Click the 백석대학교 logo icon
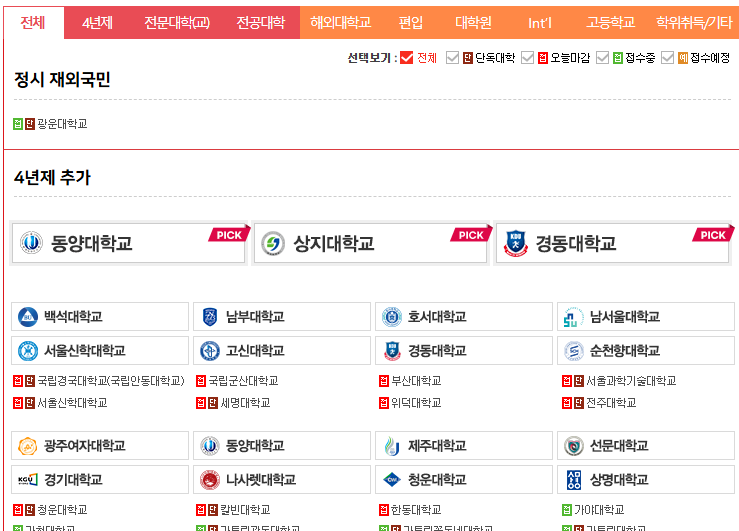The width and height of the screenshot is (739, 531). [x=27, y=317]
